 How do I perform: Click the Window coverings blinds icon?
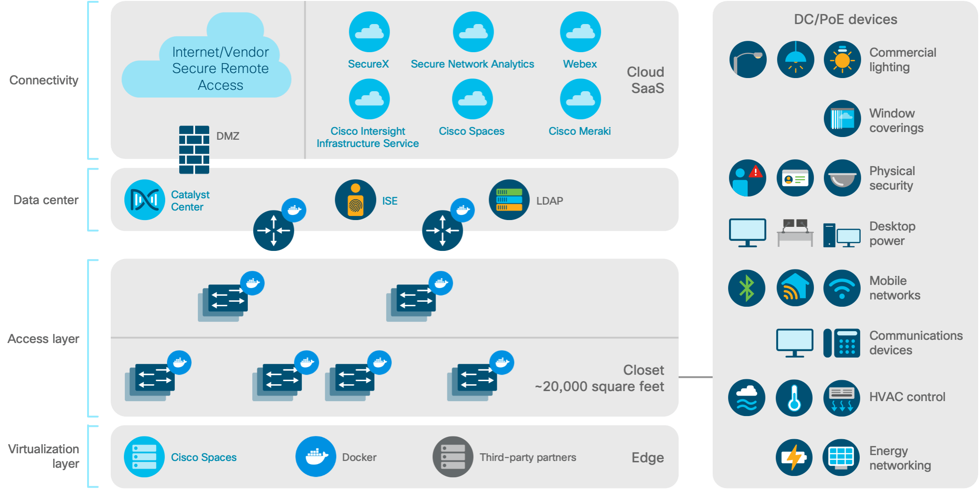[843, 118]
